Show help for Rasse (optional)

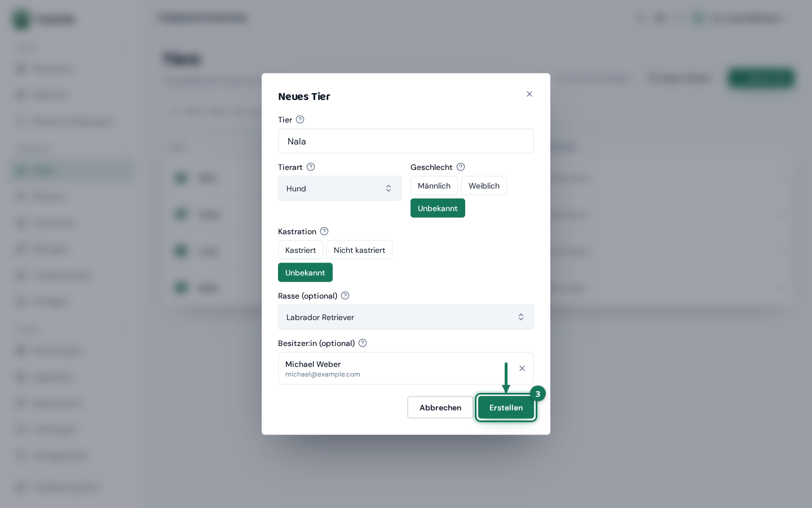[x=345, y=296]
